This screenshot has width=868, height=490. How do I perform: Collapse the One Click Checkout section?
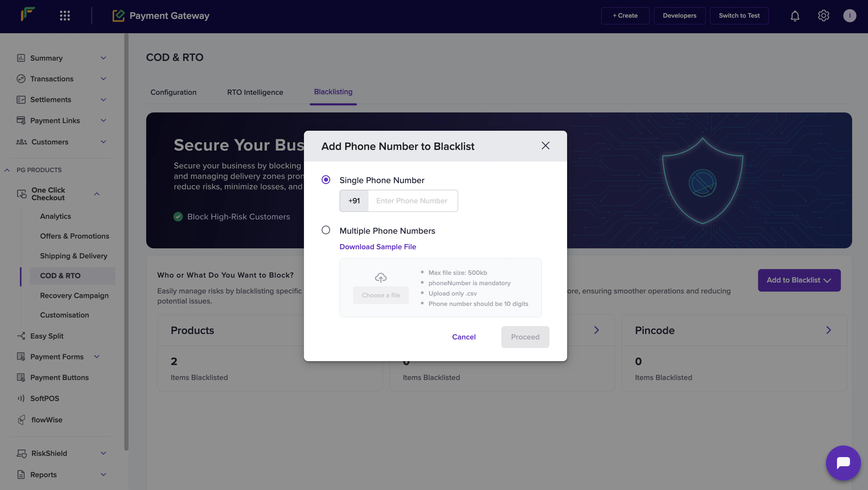pyautogui.click(x=97, y=194)
